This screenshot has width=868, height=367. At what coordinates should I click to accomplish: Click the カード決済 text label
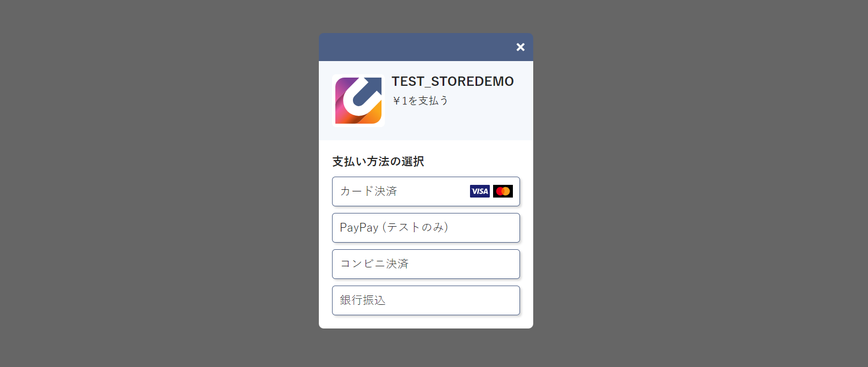coord(368,191)
